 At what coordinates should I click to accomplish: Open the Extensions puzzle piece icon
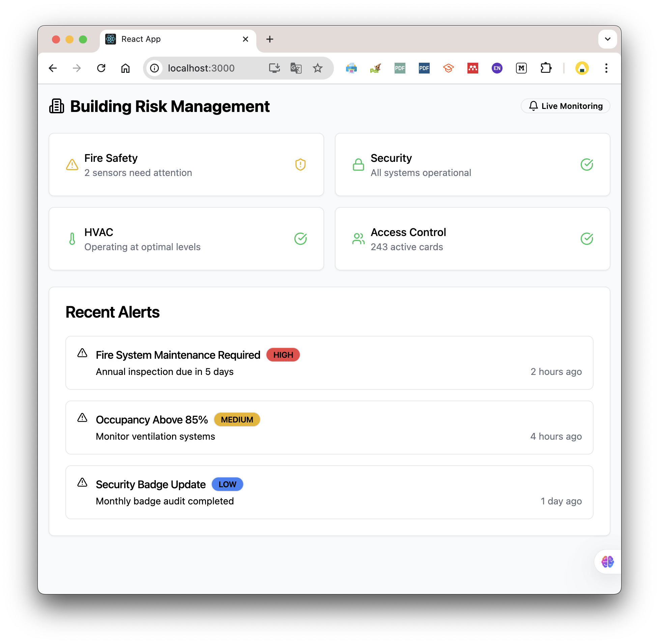[x=545, y=68]
